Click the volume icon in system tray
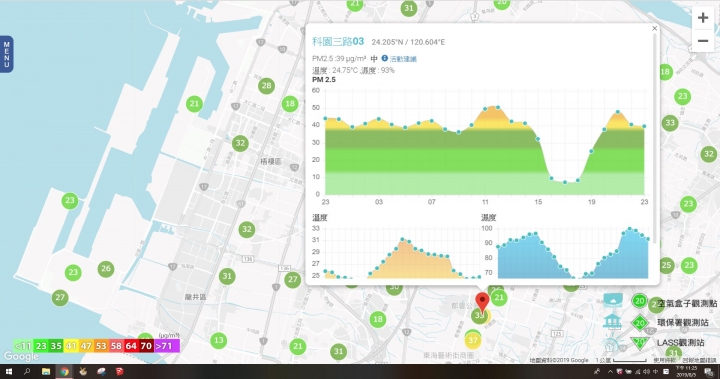Viewport: 720px width, 379px height. [647, 371]
